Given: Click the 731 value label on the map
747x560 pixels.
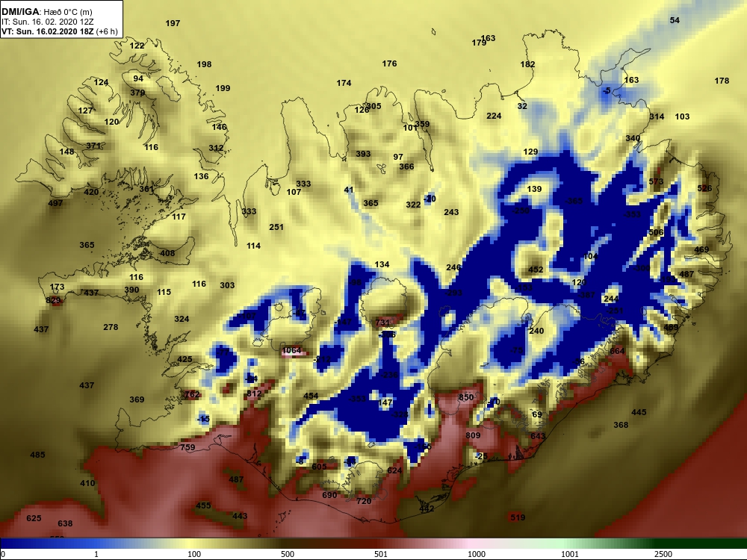Looking at the screenshot, I should 382,323.
